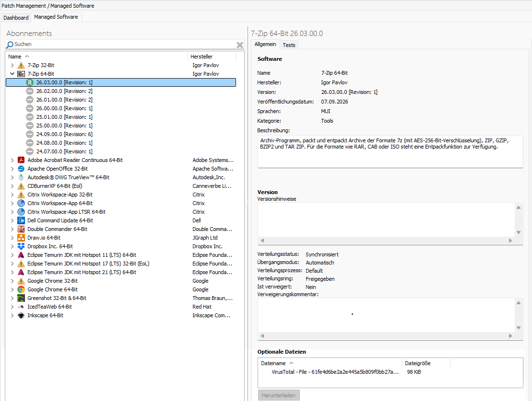Click the Citrix Workspace-App LTSR icon
This screenshot has width=532, height=403.
point(21,212)
